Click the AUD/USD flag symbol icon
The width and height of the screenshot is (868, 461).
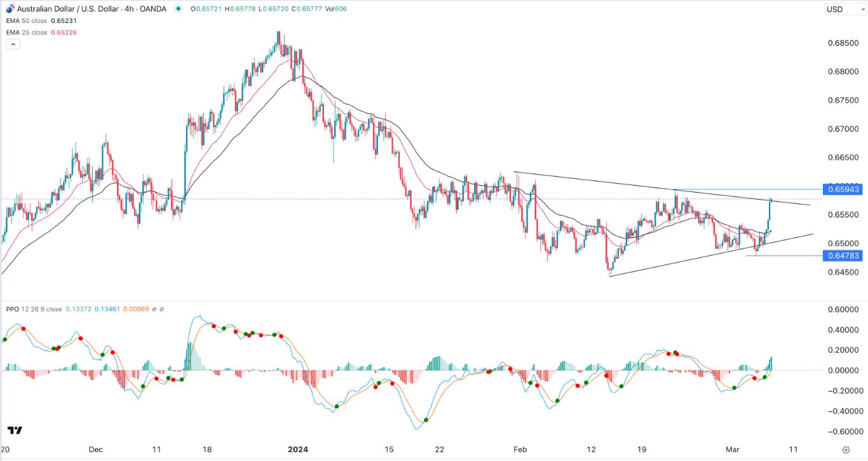10,9
